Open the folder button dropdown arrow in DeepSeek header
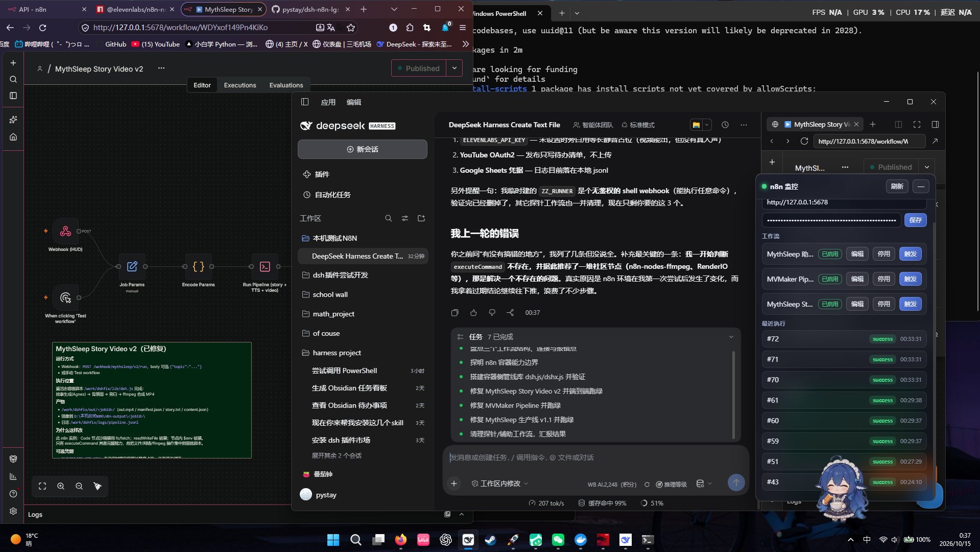This screenshot has height=552, width=980. point(707,125)
